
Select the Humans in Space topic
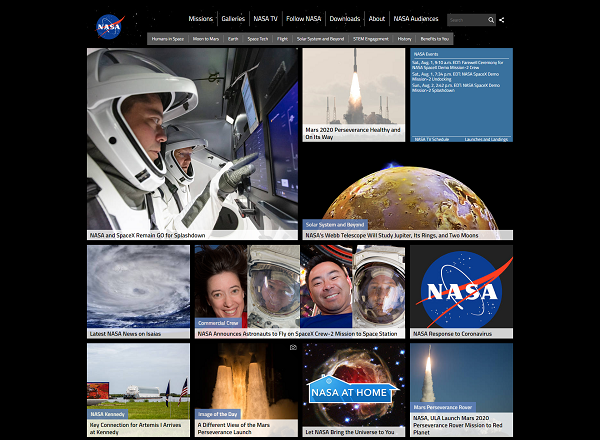[168, 39]
